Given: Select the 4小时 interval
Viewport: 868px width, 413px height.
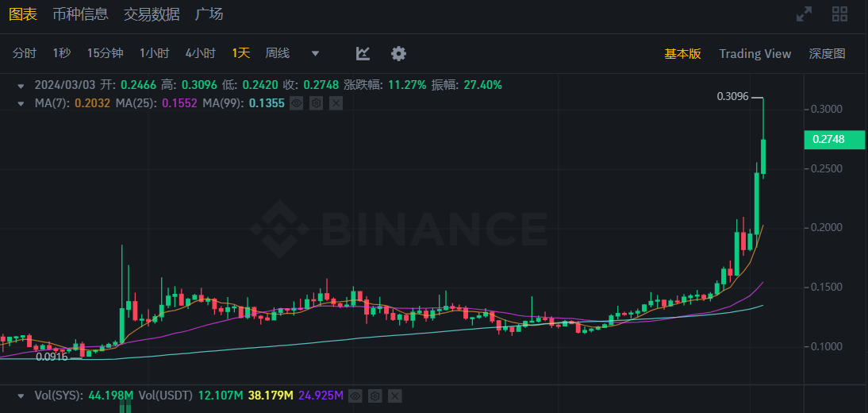Looking at the screenshot, I should pos(200,53).
